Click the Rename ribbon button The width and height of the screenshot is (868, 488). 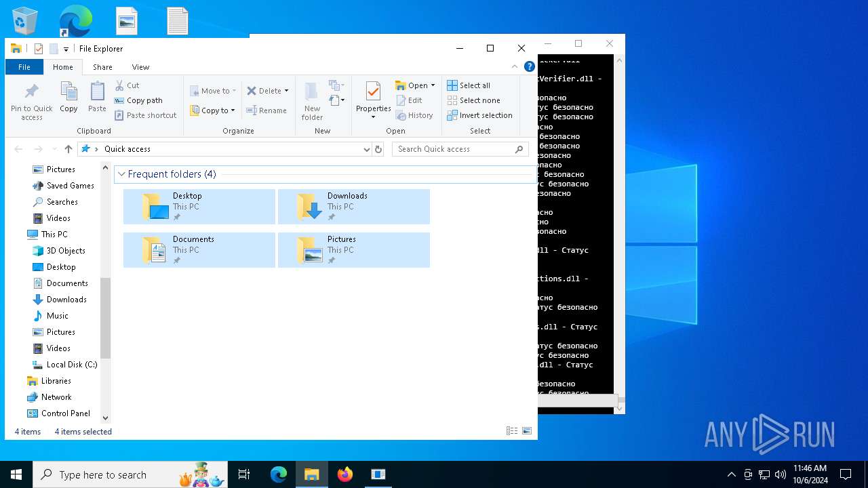tap(267, 110)
